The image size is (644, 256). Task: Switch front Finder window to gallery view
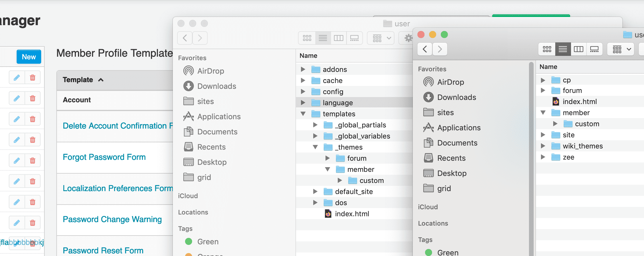(594, 49)
